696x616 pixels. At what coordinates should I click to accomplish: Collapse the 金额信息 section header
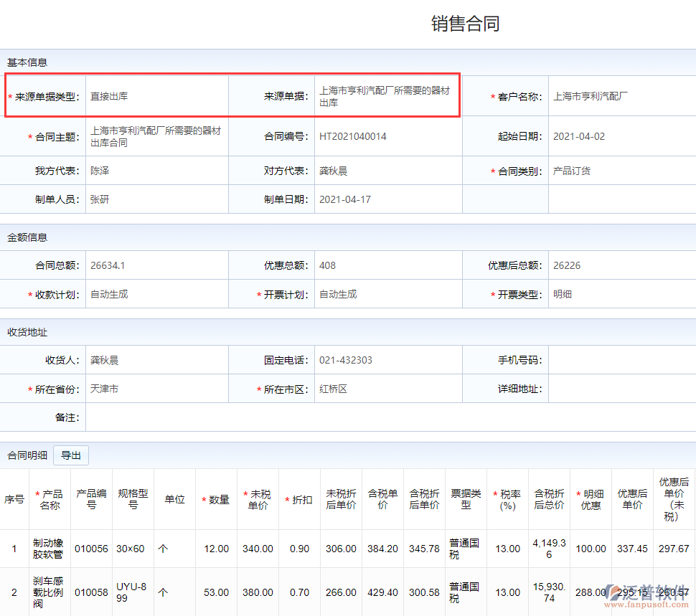pos(27,237)
